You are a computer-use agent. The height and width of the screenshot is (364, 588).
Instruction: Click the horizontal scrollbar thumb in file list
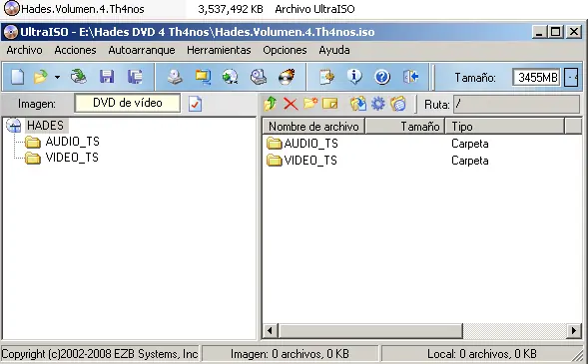point(370,331)
